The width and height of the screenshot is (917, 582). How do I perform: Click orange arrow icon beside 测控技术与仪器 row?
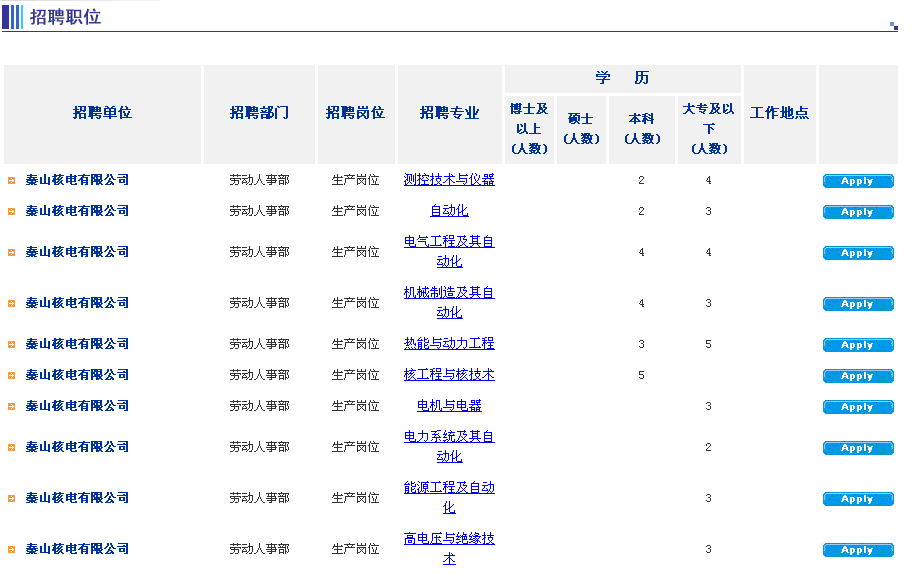point(11,181)
